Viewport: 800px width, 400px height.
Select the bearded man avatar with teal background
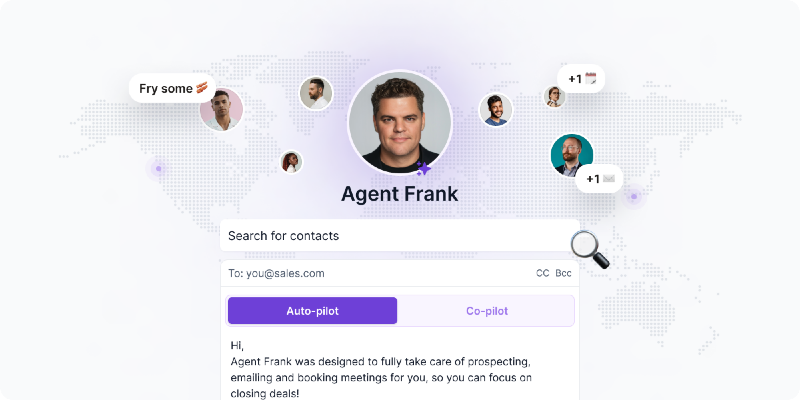tap(572, 155)
